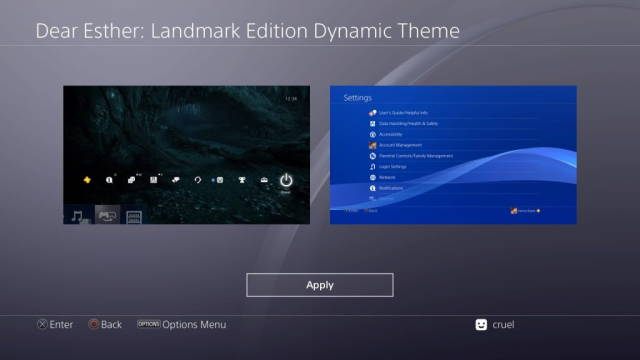Click the OPTIONS badge next to Options Menu
Image resolution: width=640 pixels, height=360 pixels.
[x=149, y=324]
